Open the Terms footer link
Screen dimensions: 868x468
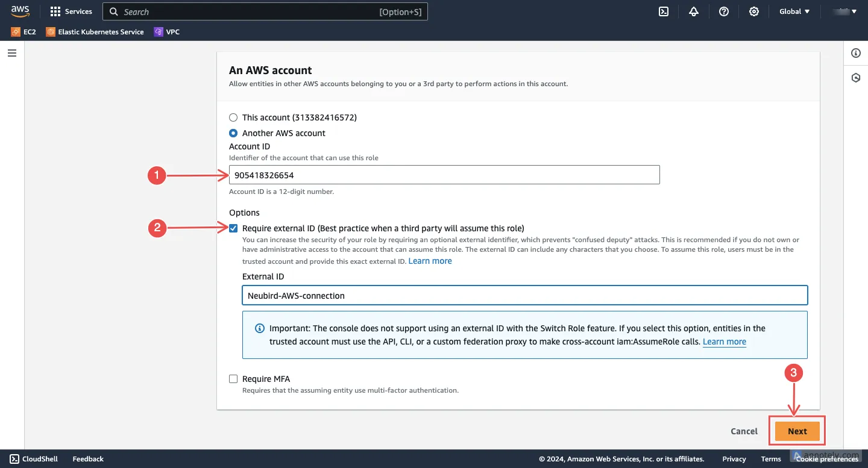771,459
